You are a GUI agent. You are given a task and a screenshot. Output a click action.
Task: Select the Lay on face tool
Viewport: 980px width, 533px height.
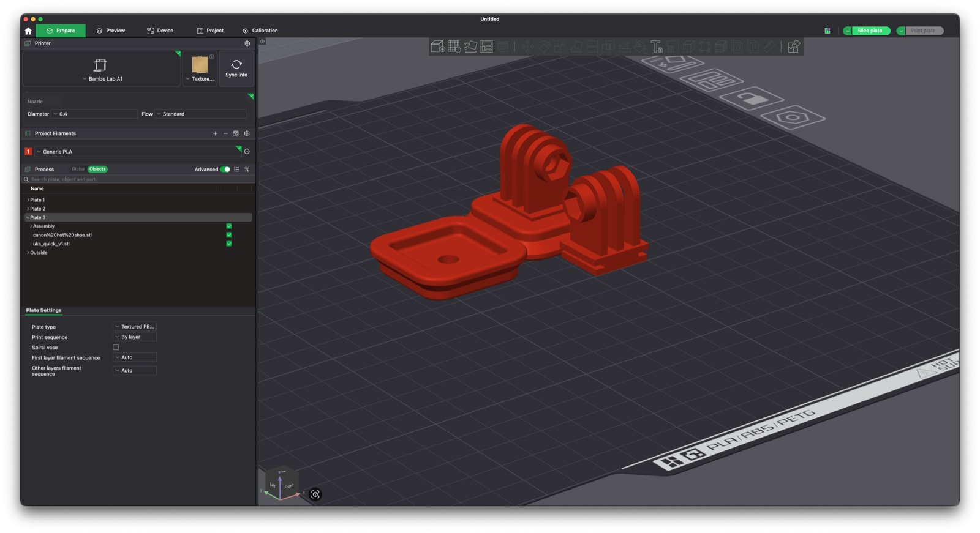click(576, 47)
